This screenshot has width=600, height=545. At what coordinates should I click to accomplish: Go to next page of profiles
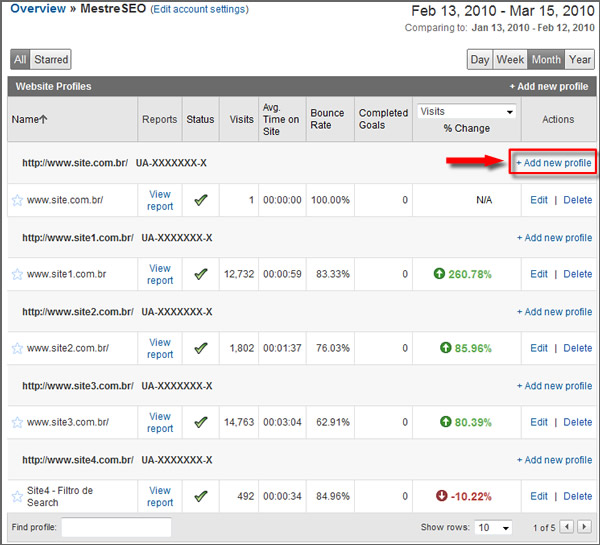[x=584, y=527]
